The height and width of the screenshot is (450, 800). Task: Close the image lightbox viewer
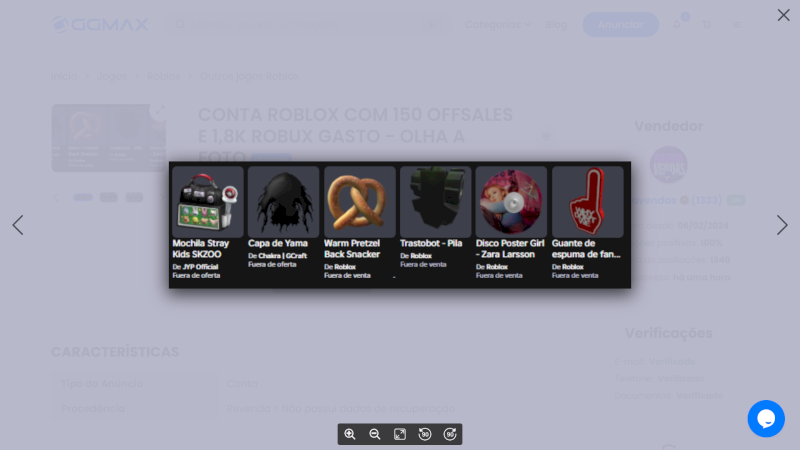784,15
